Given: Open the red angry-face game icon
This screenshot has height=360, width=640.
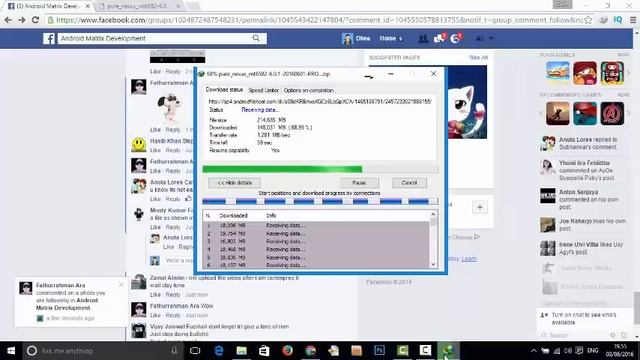Looking at the screenshot, I should click(x=584, y=73).
